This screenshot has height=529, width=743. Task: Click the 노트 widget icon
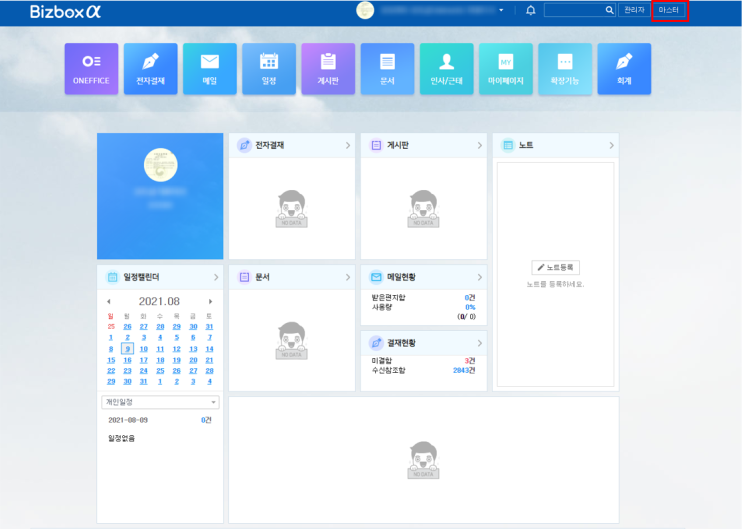(x=508, y=146)
